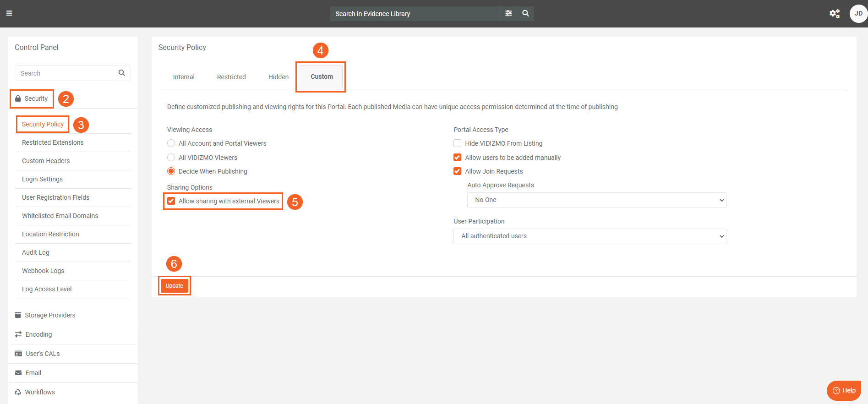The width and height of the screenshot is (868, 404).
Task: Open the Encoding section
Action: tap(38, 334)
